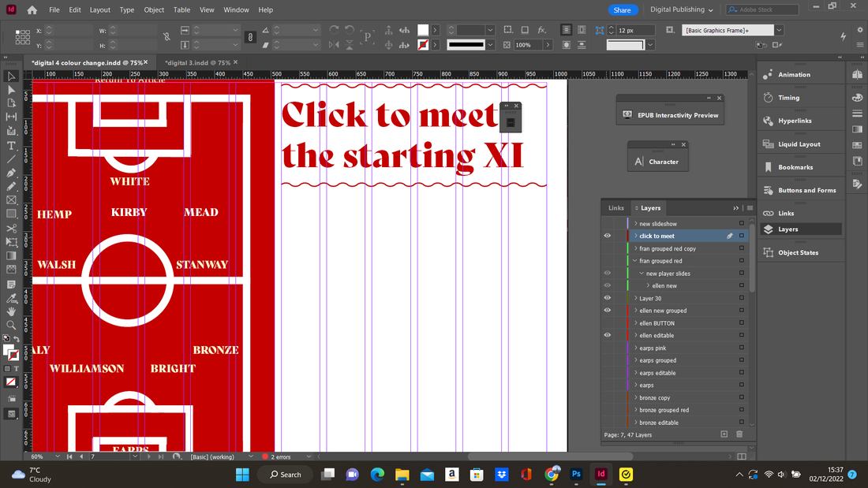The height and width of the screenshot is (488, 868).
Task: Switch to the 'digital 3.indd' document tab
Action: click(x=197, y=62)
